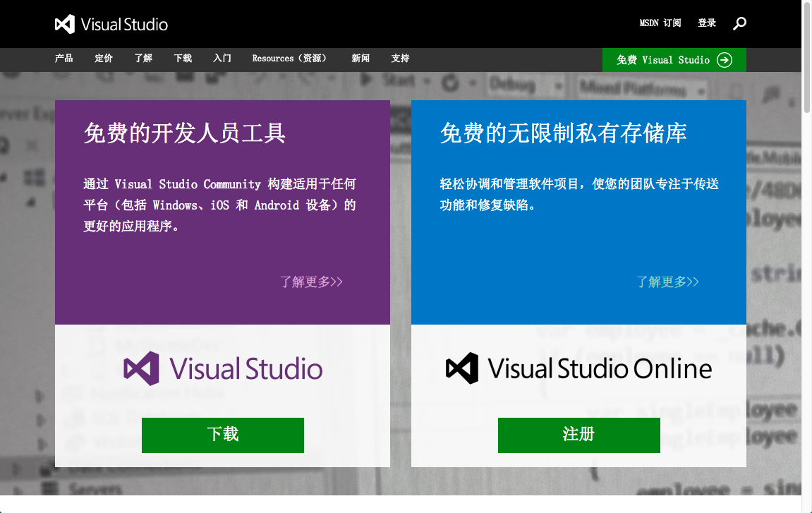The image size is (812, 513).
Task: Click the heading 免费的开发人员工具
Action: click(184, 133)
